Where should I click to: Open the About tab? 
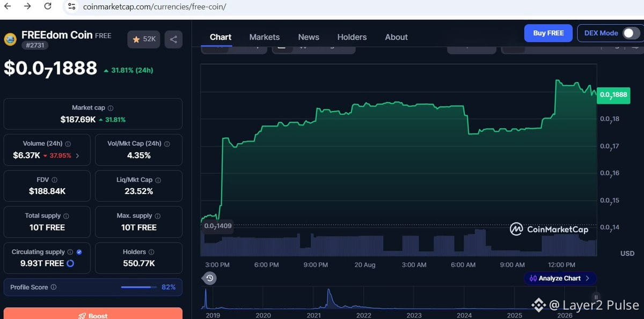(x=397, y=37)
